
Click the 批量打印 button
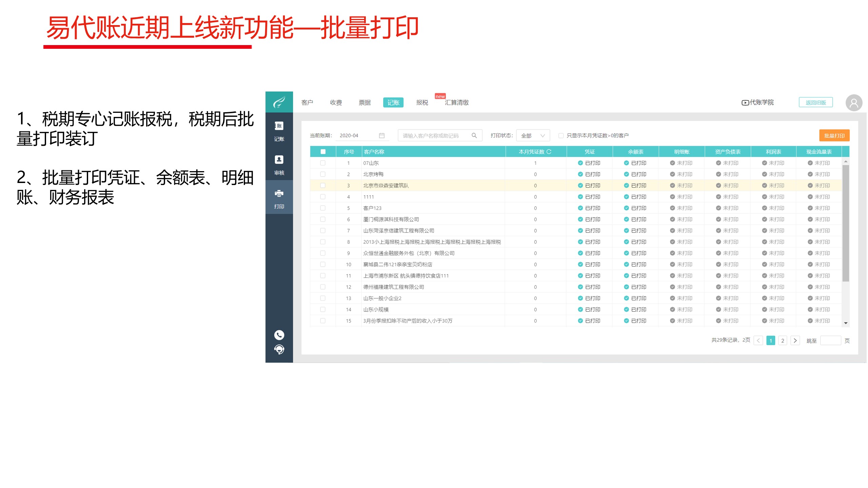(x=834, y=136)
